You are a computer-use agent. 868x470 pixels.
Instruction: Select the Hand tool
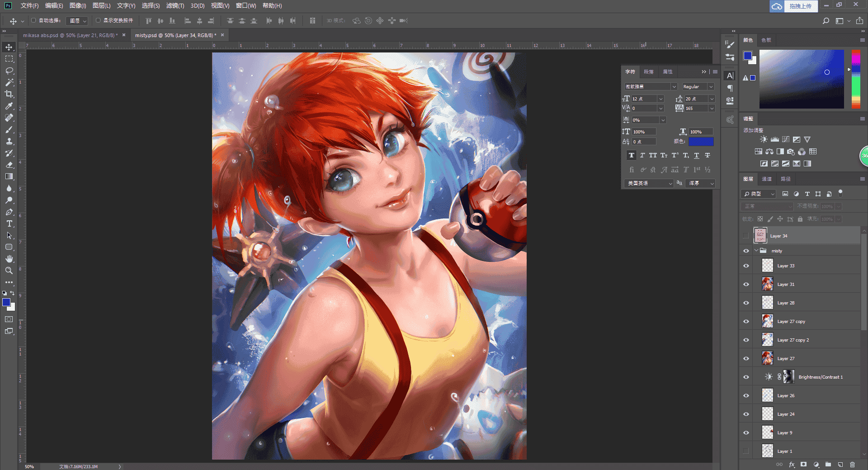[x=9, y=259]
